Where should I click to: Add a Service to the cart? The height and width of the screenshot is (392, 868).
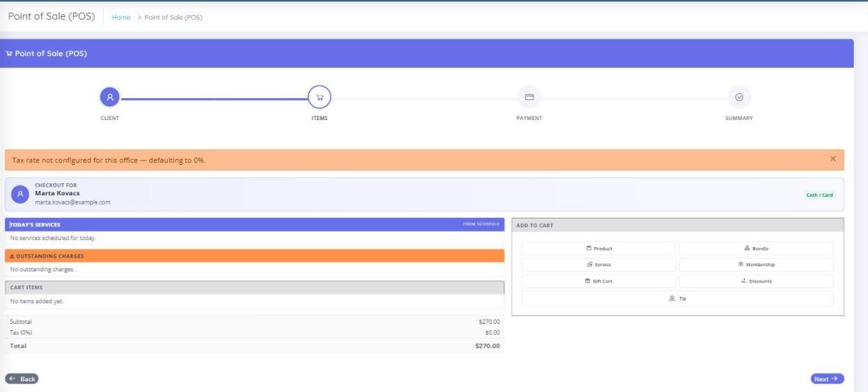tap(599, 264)
